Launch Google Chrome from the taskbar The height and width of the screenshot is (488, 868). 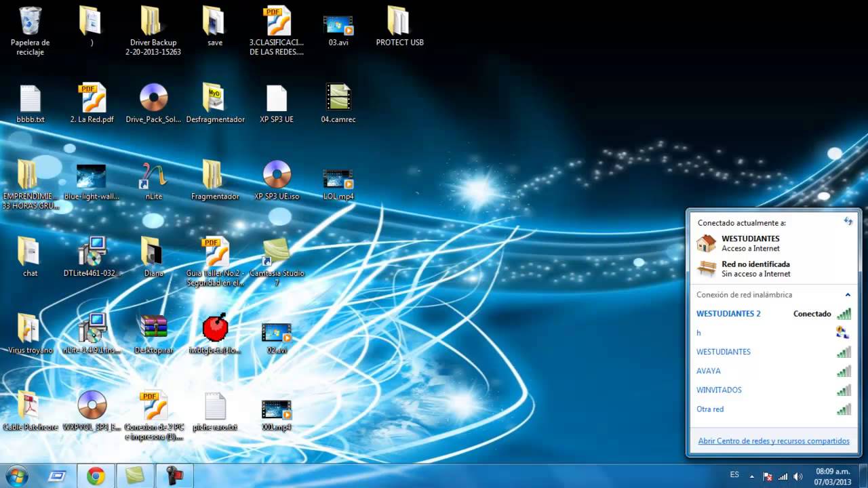pos(96,476)
